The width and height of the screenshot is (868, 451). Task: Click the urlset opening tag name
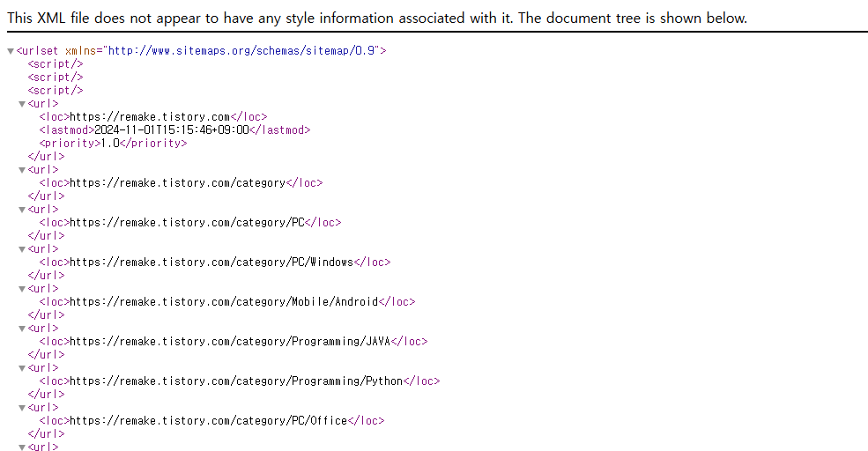[x=41, y=51]
